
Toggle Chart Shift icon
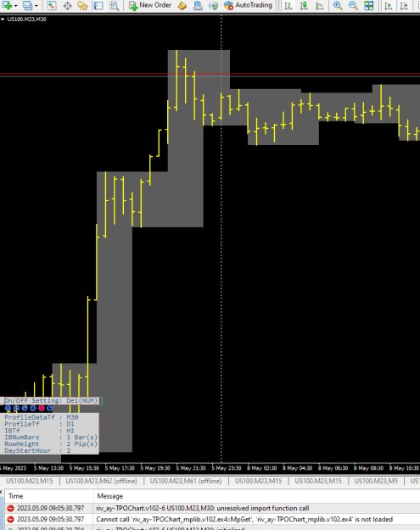pos(404,5)
